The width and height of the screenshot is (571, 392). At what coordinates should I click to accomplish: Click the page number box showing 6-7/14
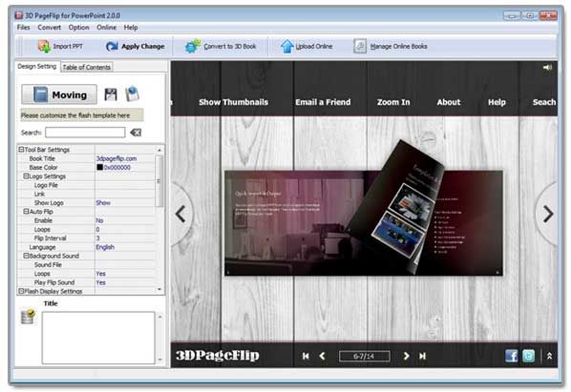pos(364,356)
